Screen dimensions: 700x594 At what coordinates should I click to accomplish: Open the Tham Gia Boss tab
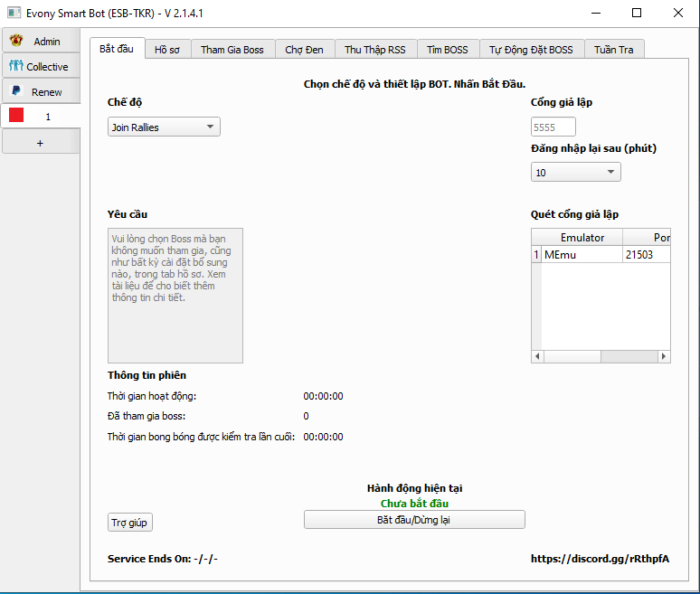pos(232,50)
